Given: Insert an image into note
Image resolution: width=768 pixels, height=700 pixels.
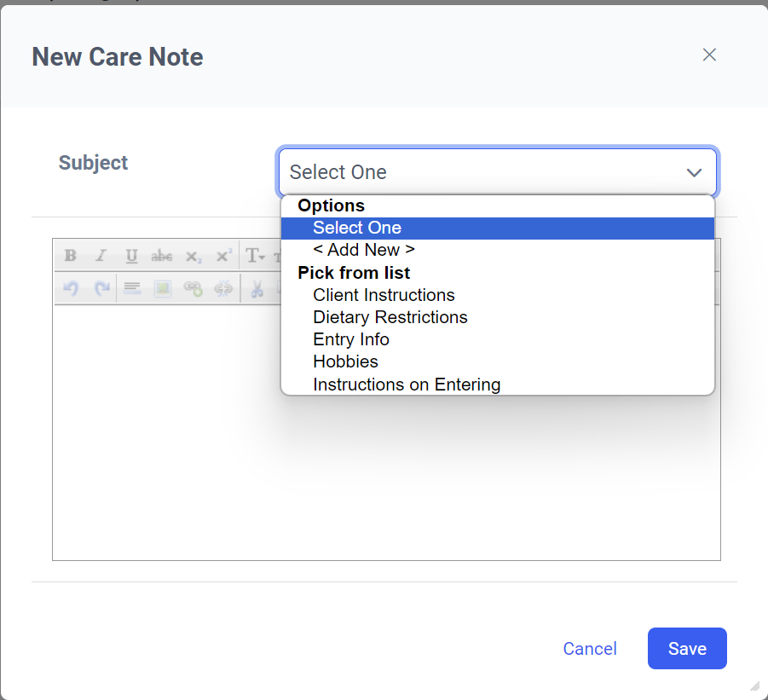Looking at the screenshot, I should [x=163, y=288].
